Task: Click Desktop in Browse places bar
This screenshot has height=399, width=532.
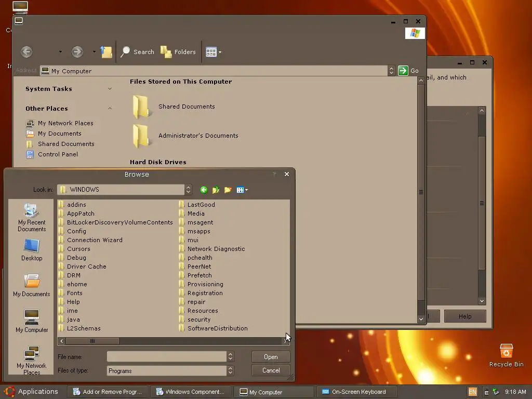Action: [32, 250]
